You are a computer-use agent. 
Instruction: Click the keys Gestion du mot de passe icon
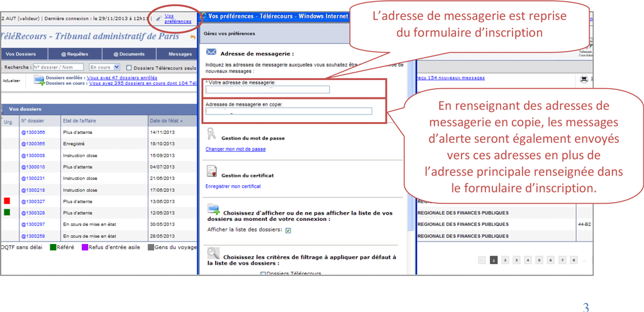pos(211,134)
